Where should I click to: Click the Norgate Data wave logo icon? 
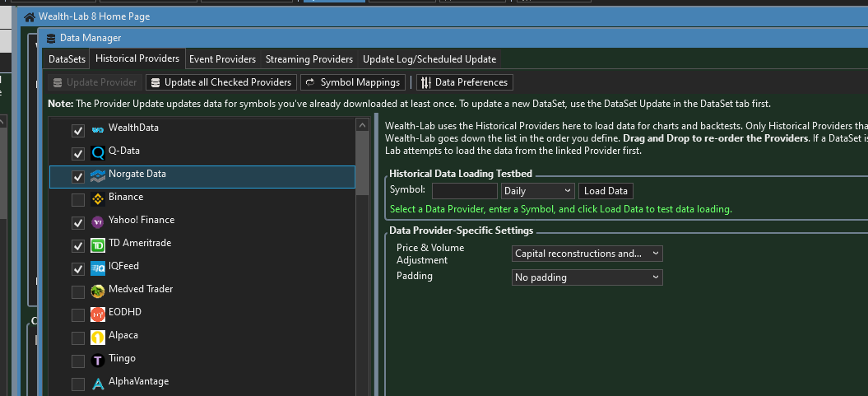pyautogui.click(x=98, y=176)
